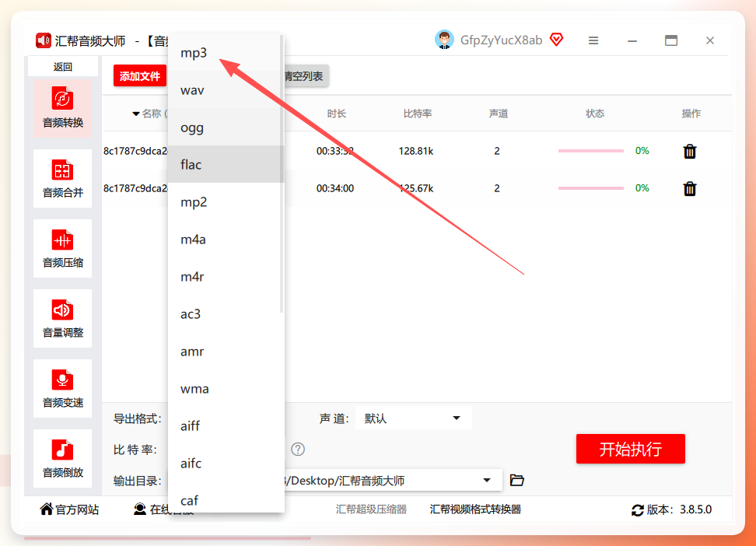Open the 音频倒放 audio reverse tool
The width and height of the screenshot is (756, 546).
(x=63, y=458)
